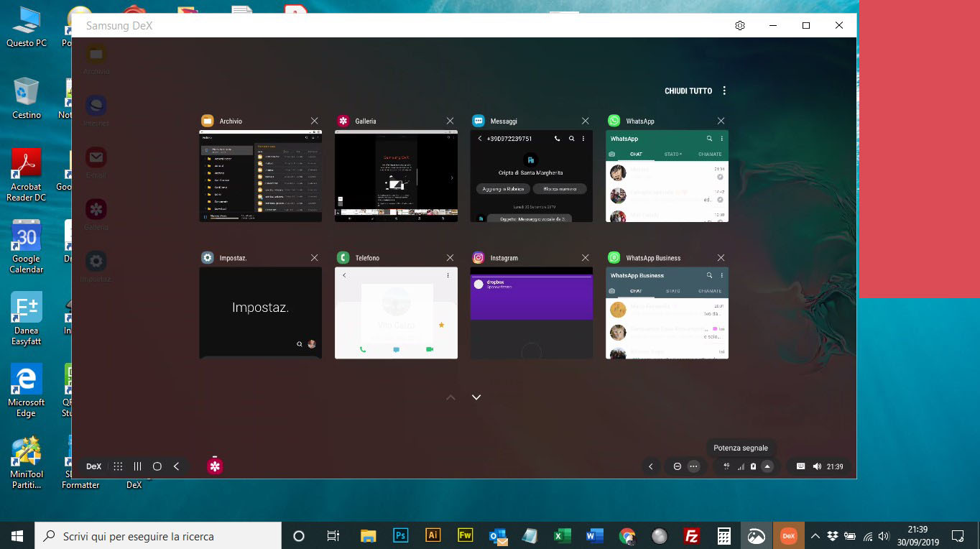980x549 pixels.
Task: Open Excel from the Windows taskbar
Action: coord(563,536)
